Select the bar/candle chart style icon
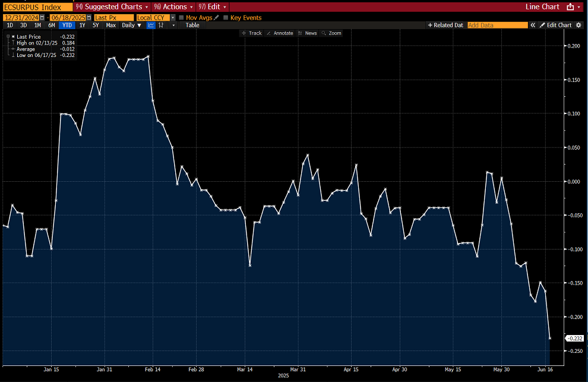This screenshot has height=382, width=588. point(161,25)
